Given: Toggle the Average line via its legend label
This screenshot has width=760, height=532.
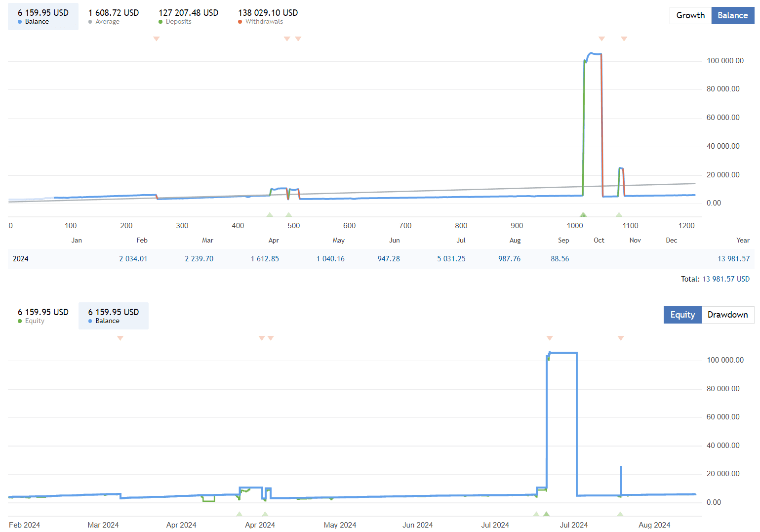Looking at the screenshot, I should (107, 21).
